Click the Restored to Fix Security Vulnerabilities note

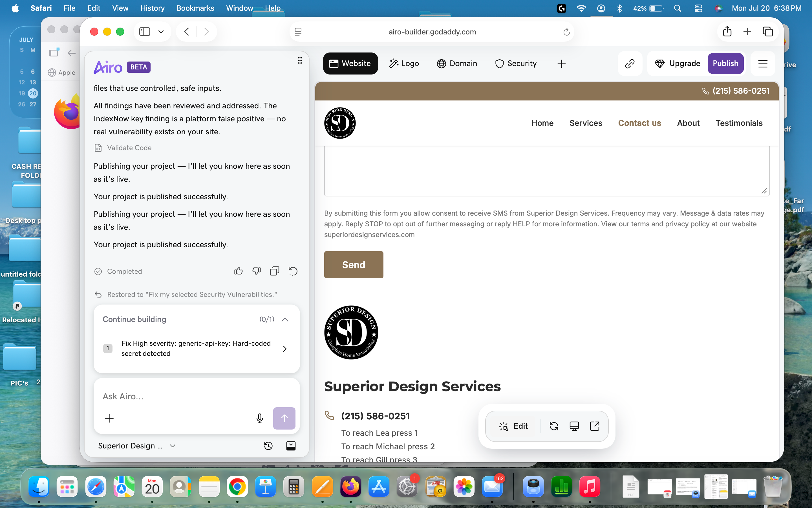click(x=192, y=295)
